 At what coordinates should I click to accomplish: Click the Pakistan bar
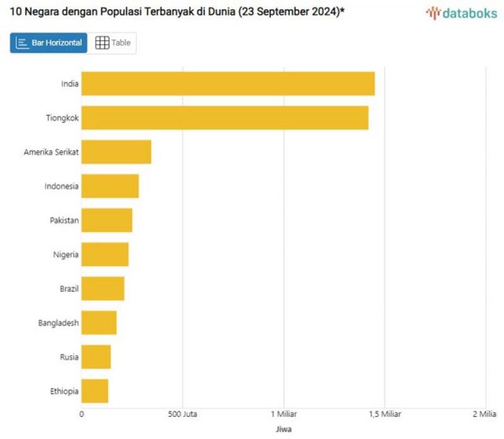click(x=106, y=220)
